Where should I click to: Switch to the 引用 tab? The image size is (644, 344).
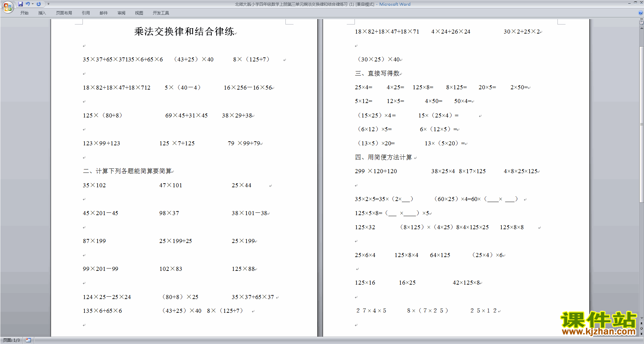[x=86, y=13]
